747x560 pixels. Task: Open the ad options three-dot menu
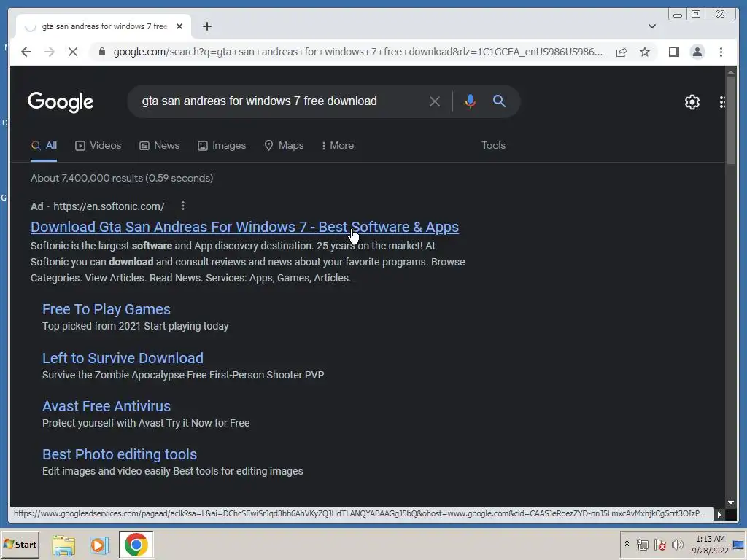click(x=183, y=206)
